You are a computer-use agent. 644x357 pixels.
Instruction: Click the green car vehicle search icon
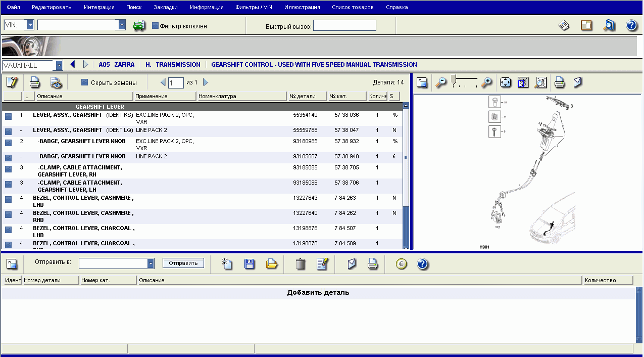(139, 26)
